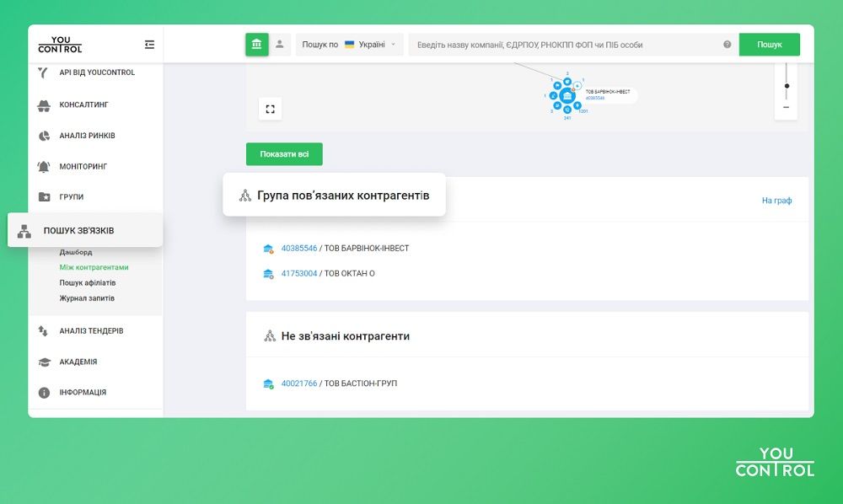Switch to person search mode icon

pos(280,45)
